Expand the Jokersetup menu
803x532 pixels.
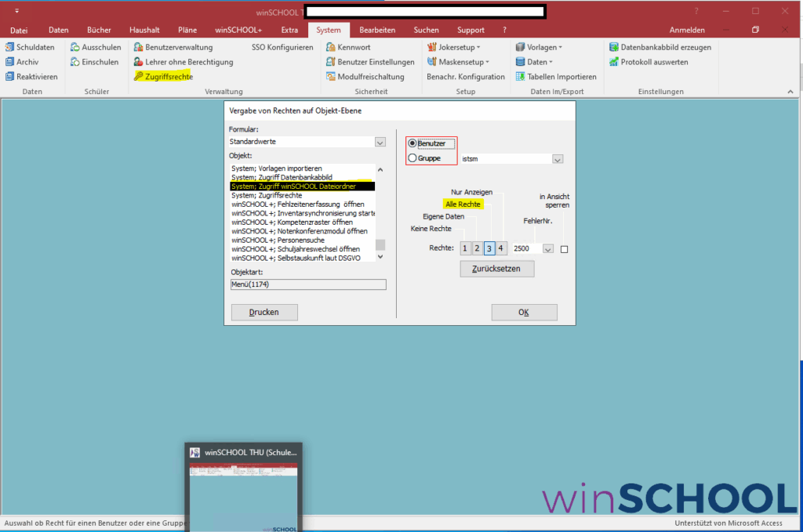click(454, 47)
